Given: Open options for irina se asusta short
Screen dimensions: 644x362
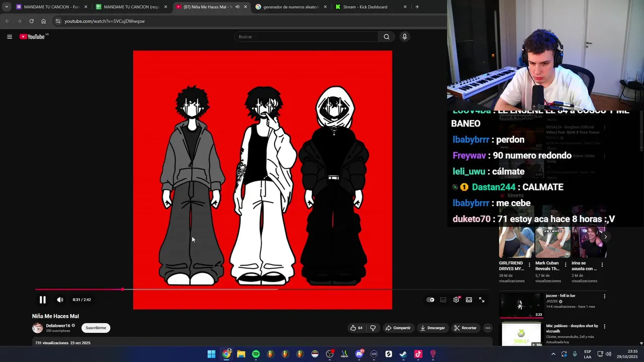Looking at the screenshot, I should [602, 264].
